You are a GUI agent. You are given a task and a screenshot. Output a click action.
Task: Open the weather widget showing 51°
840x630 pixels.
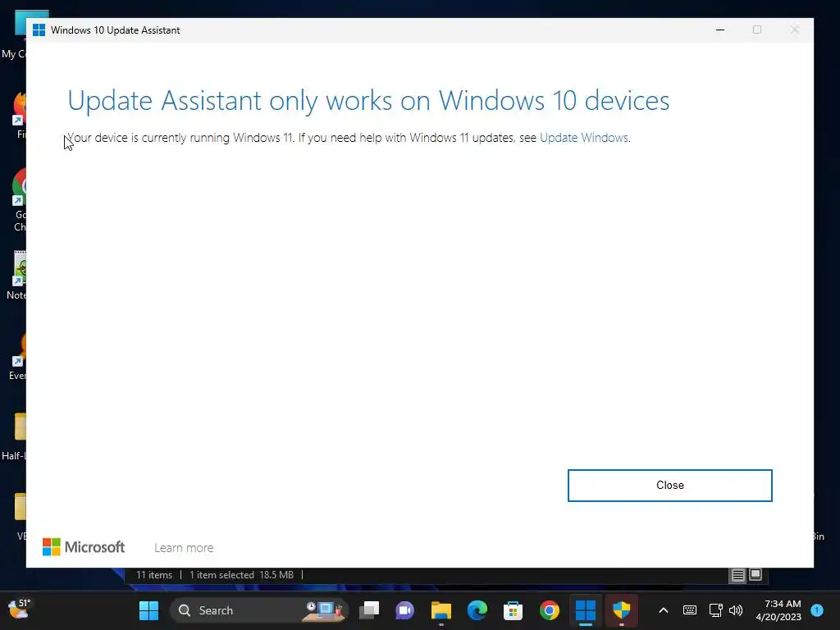(x=20, y=609)
